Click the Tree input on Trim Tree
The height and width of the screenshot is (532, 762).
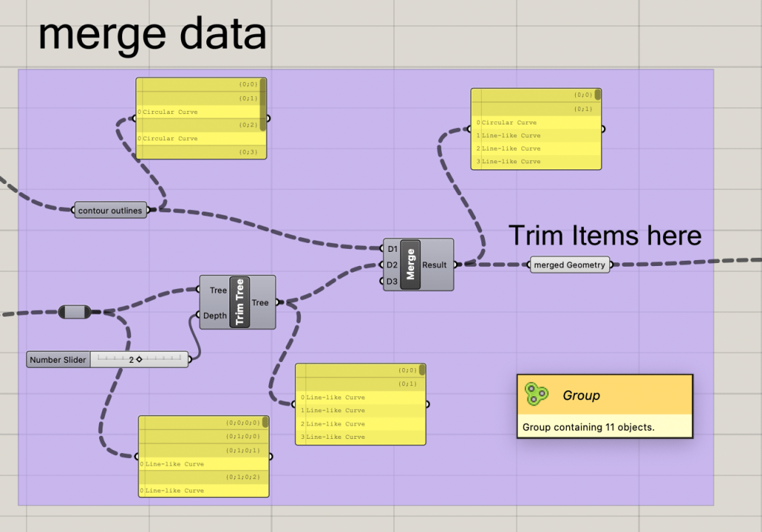coord(218,290)
